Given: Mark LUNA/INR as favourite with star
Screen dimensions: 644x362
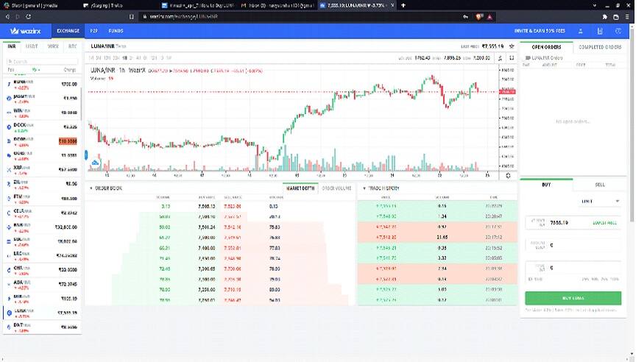Looking at the screenshot, I should pos(512,46).
